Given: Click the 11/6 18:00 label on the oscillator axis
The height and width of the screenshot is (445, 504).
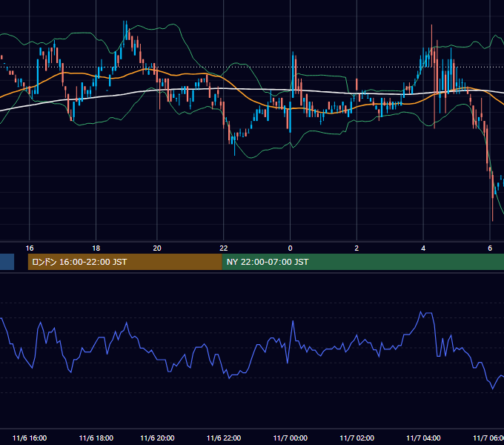Looking at the screenshot, I should [x=96, y=438].
